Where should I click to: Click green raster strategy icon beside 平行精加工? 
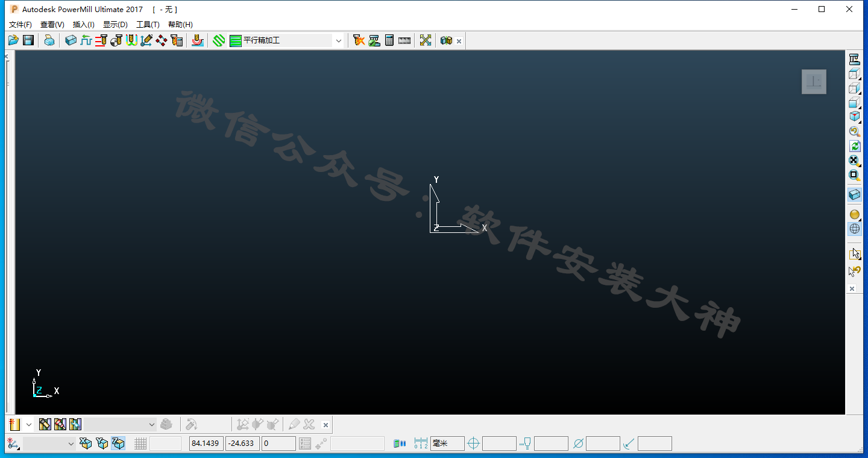tap(235, 40)
